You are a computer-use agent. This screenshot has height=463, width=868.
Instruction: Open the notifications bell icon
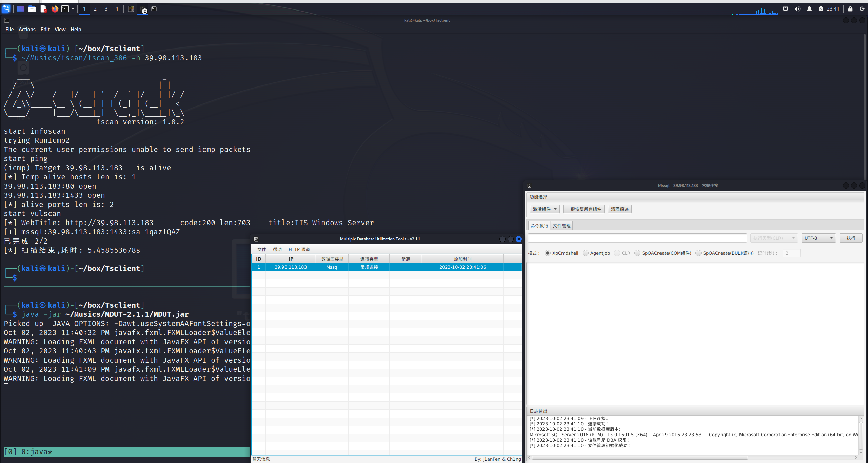point(809,9)
